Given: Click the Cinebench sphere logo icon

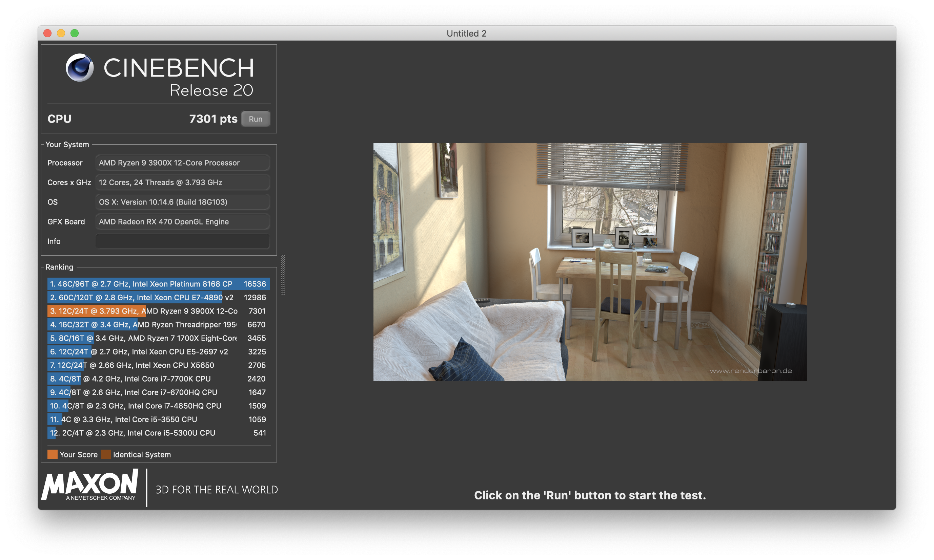Looking at the screenshot, I should pos(80,68).
